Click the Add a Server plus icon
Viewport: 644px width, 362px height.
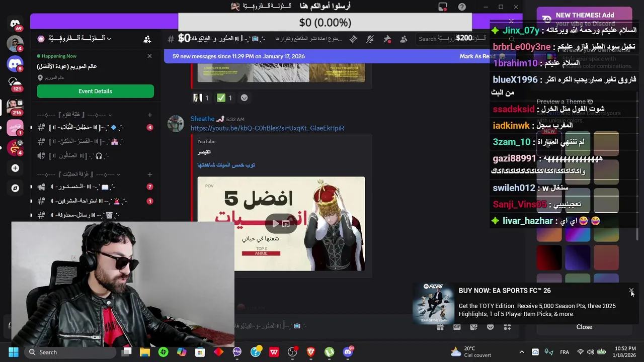tap(15, 168)
